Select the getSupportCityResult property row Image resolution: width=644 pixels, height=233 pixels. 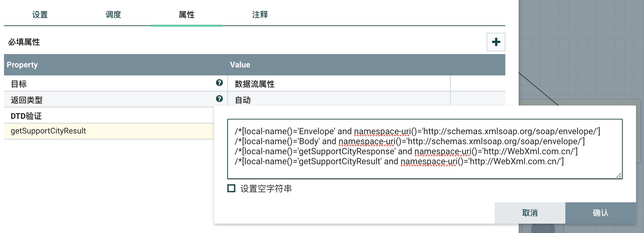(48, 131)
